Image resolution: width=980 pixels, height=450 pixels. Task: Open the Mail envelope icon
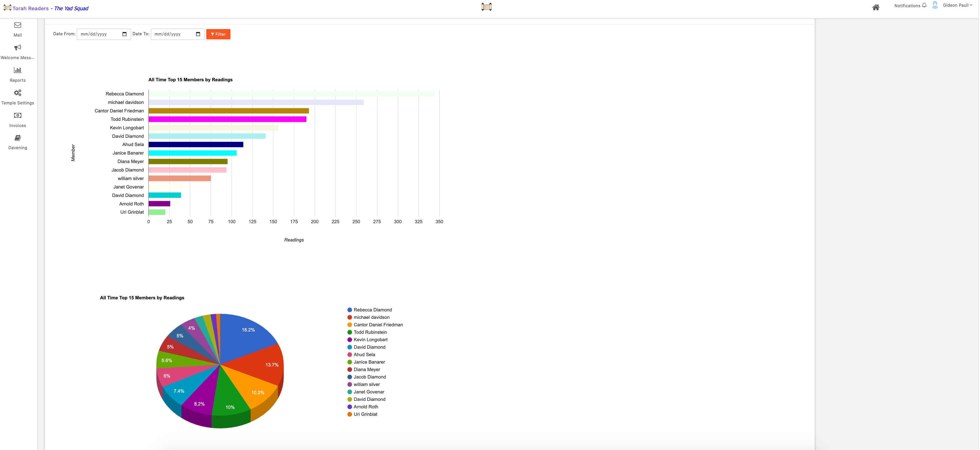click(x=17, y=25)
